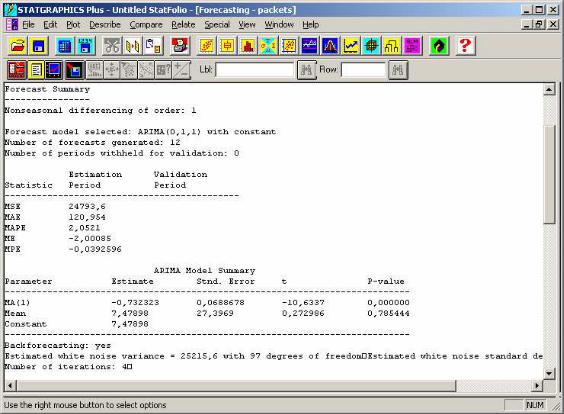Click the dendrogram cluster icon
Image resolution: width=564 pixels, height=414 pixels.
(391, 46)
